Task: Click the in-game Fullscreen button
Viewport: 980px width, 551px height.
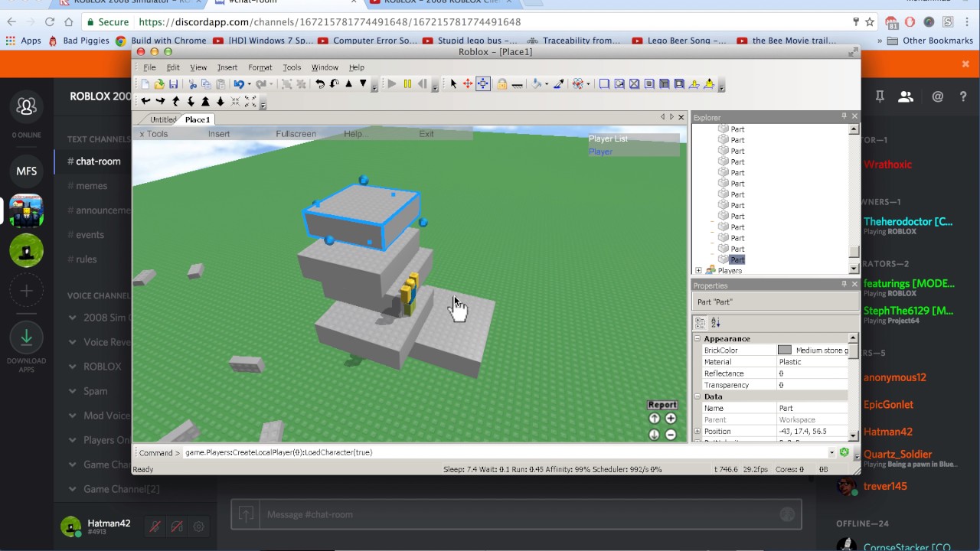Action: point(296,134)
